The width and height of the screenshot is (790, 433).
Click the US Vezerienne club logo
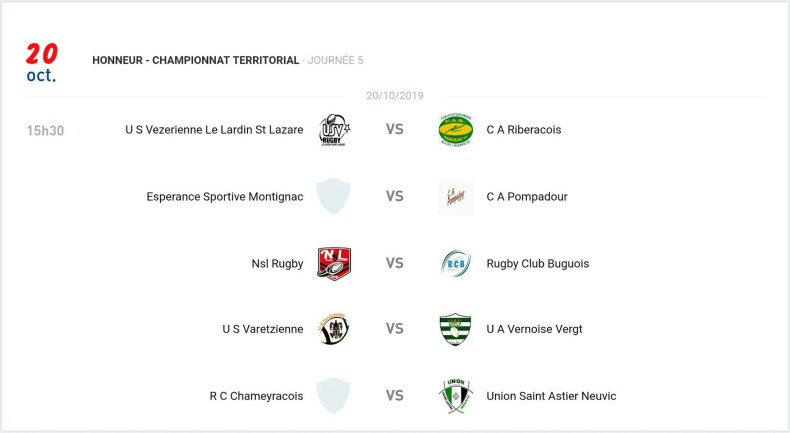333,130
